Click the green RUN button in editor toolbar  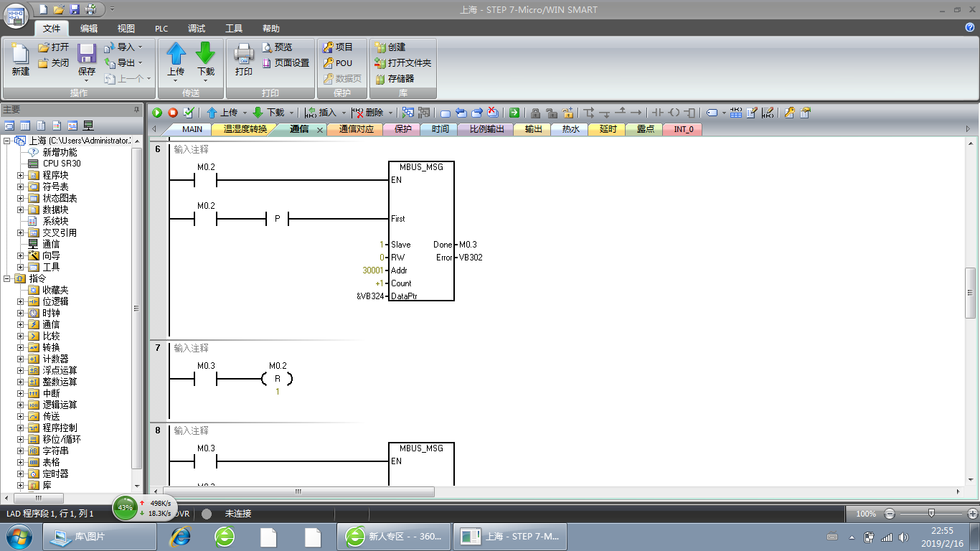pyautogui.click(x=157, y=113)
